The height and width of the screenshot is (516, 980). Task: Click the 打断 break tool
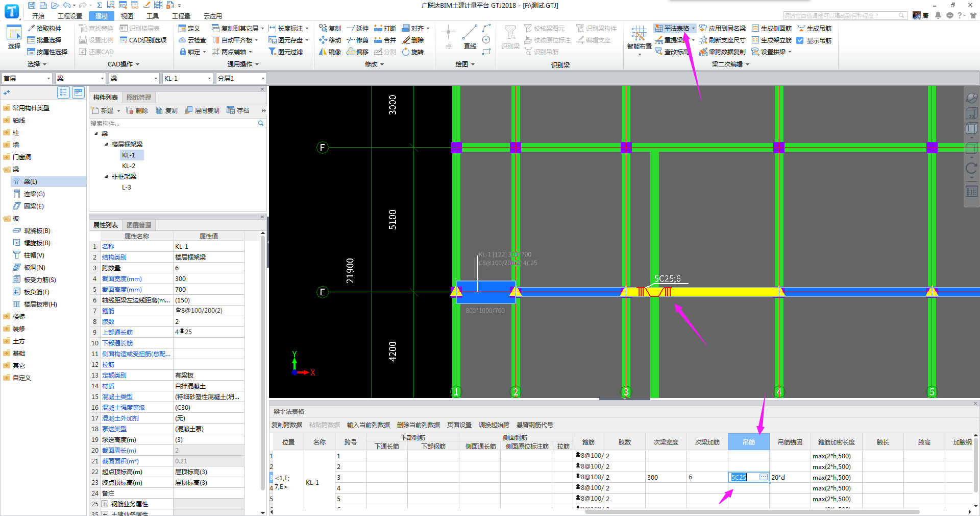tap(385, 28)
